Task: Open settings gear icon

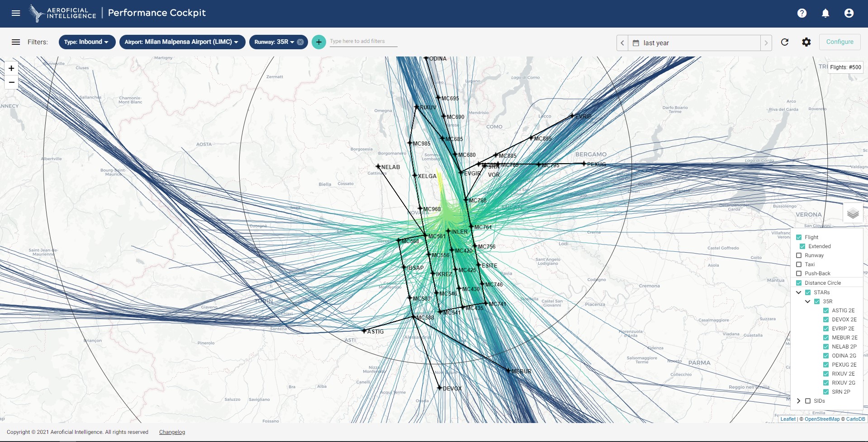Action: coord(806,42)
